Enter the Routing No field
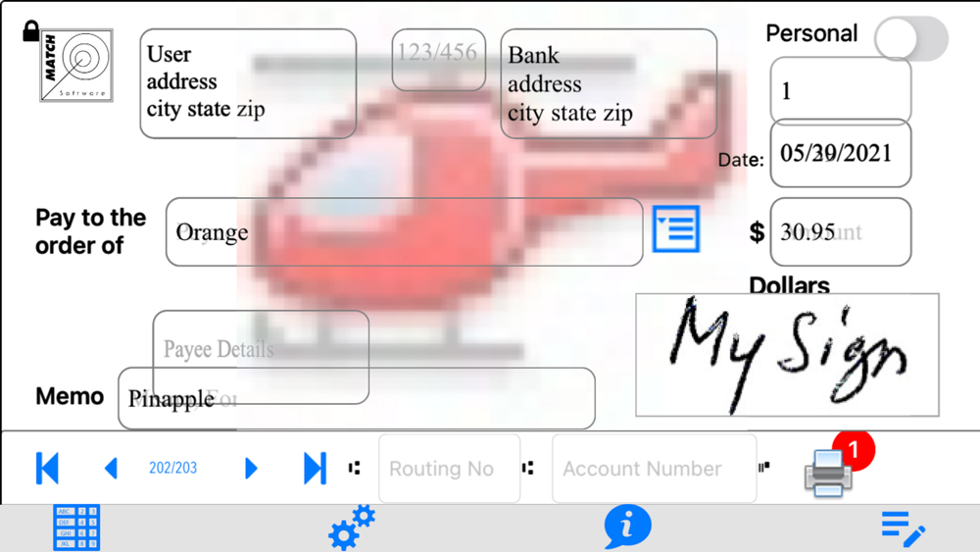 [450, 469]
